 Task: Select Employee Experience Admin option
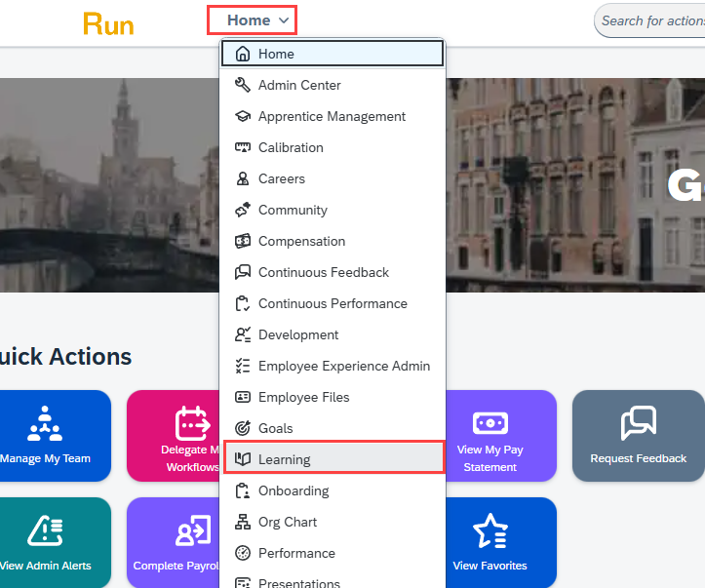click(343, 366)
